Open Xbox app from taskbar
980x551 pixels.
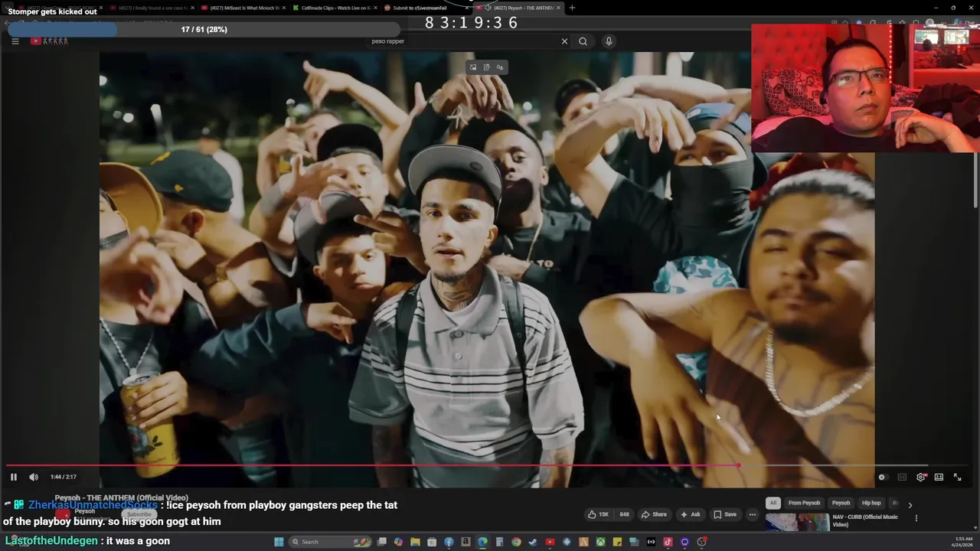[x=600, y=542]
